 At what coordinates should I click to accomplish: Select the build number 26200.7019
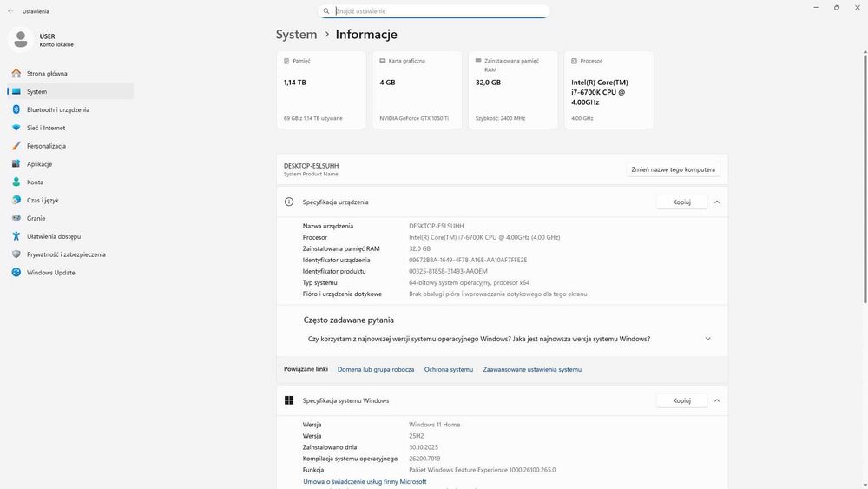pyautogui.click(x=424, y=459)
